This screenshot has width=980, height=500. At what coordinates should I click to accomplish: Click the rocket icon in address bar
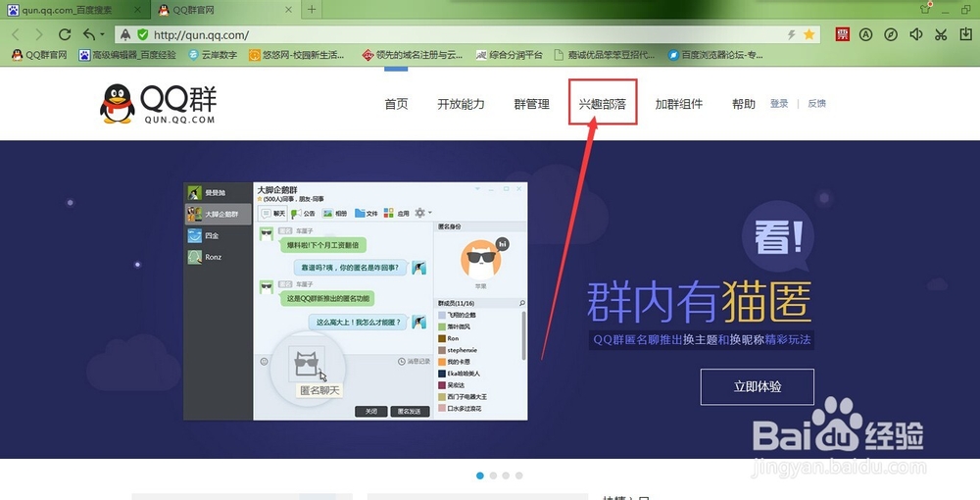(125, 35)
